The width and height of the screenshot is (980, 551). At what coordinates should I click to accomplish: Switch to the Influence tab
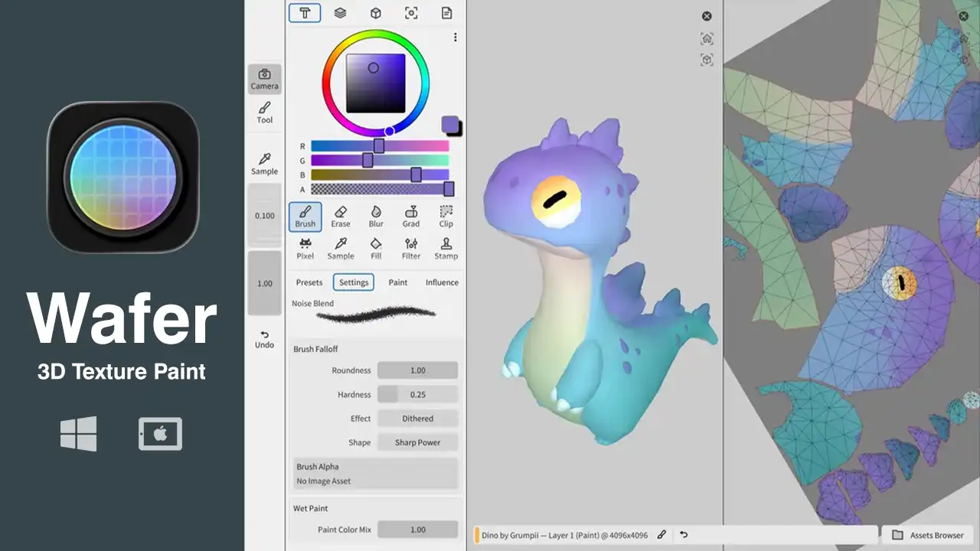[x=442, y=282]
